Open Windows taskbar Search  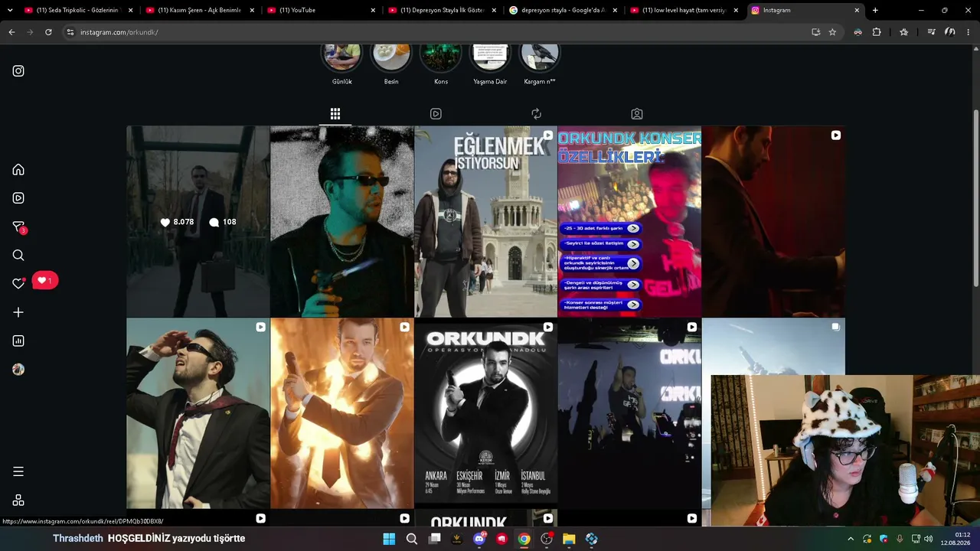coord(412,539)
